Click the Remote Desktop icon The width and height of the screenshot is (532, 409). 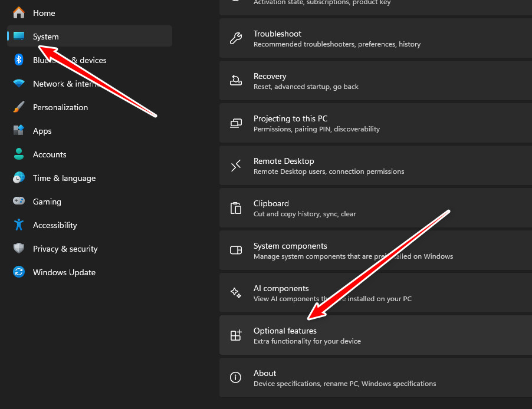[x=236, y=166]
